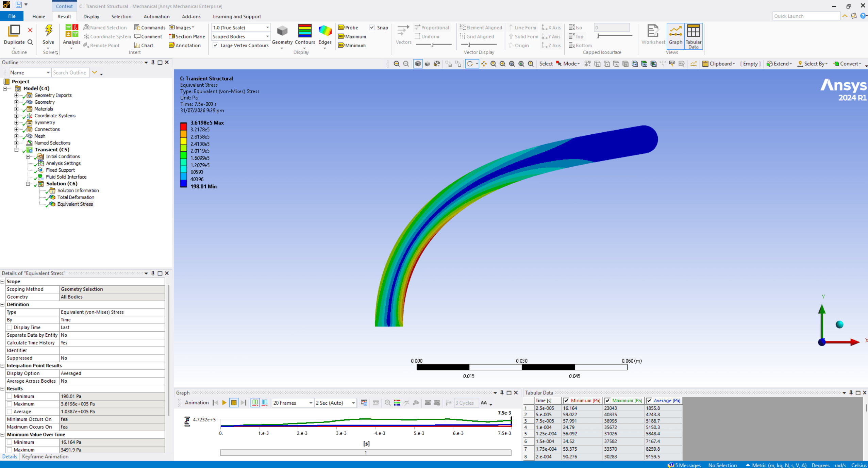Play the result animation
Image resolution: width=868 pixels, height=468 pixels.
(x=224, y=403)
